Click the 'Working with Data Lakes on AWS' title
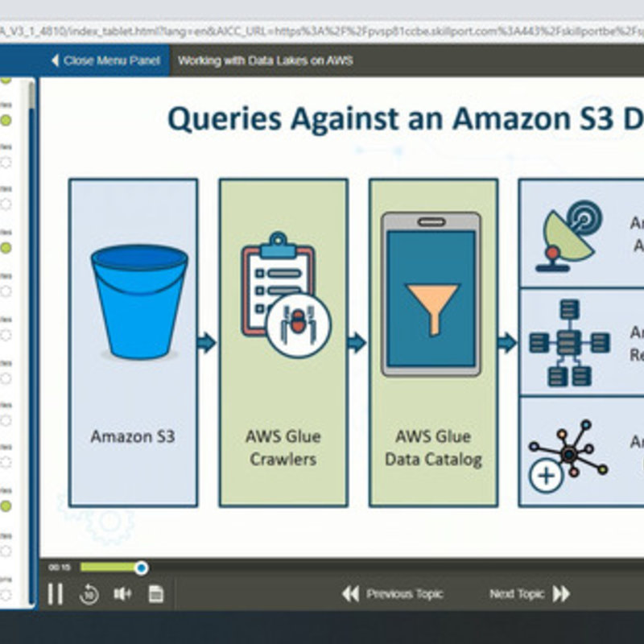 266,61
